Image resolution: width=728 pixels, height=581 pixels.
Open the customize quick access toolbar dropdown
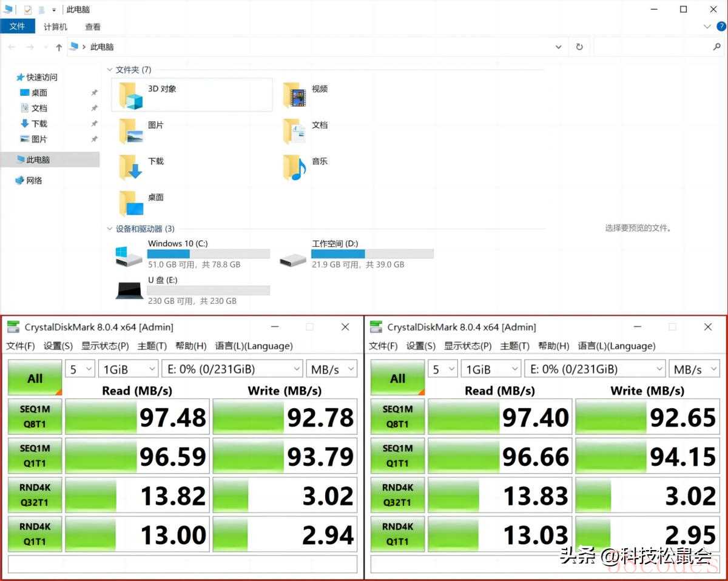53,10
